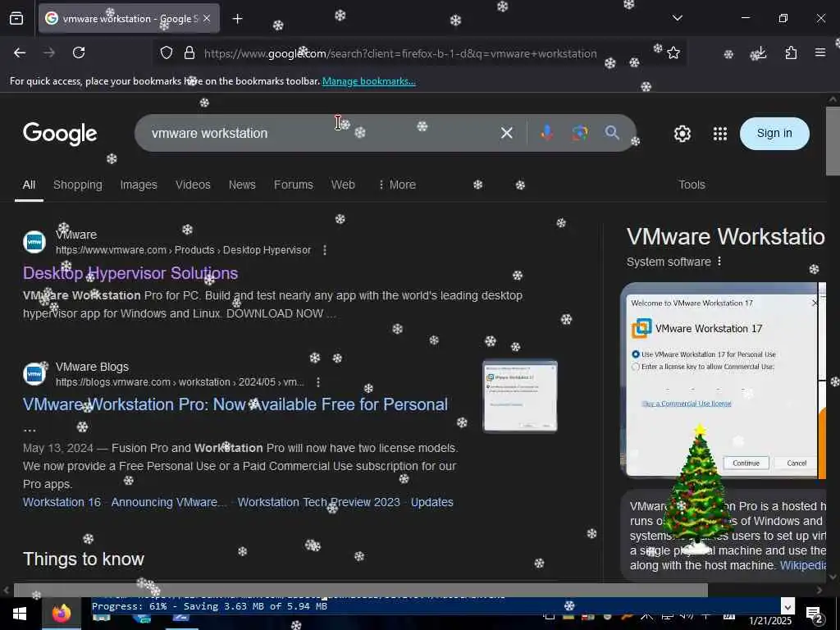Switch to News results tab
Image resolution: width=840 pixels, height=630 pixels.
[x=242, y=185]
